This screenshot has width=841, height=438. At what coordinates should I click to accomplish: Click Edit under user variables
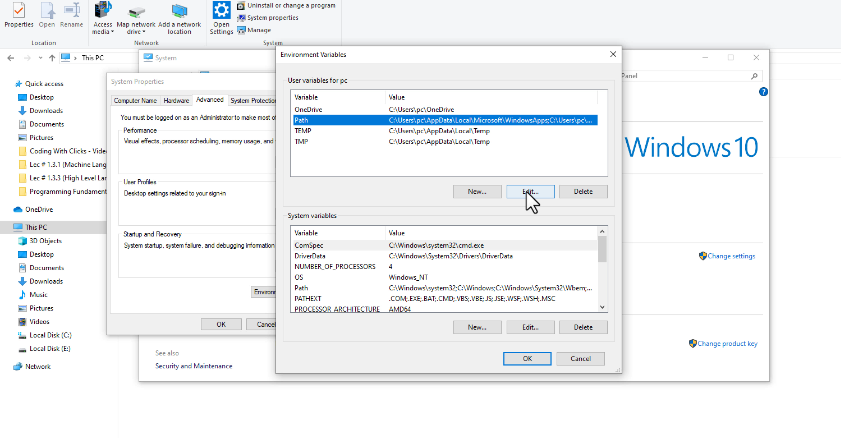coord(530,191)
